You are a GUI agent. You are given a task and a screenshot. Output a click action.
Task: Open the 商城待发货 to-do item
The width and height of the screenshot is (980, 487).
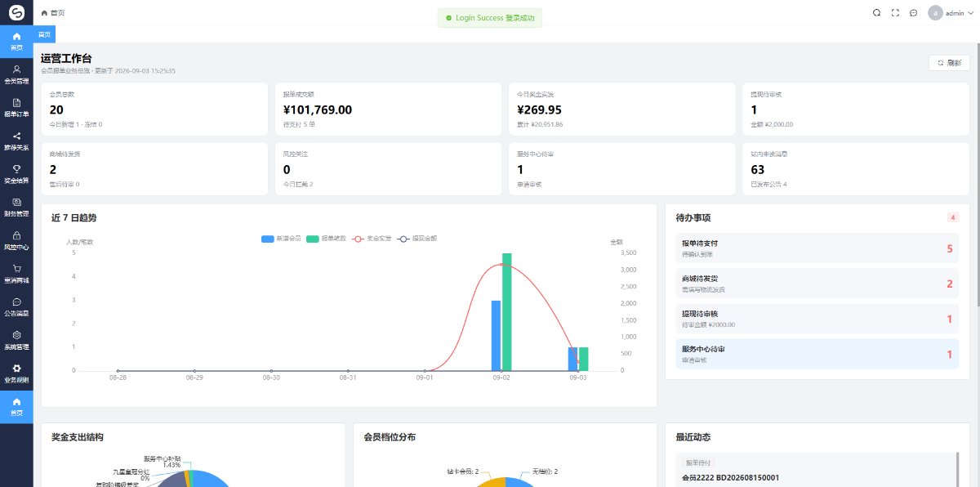click(x=817, y=284)
